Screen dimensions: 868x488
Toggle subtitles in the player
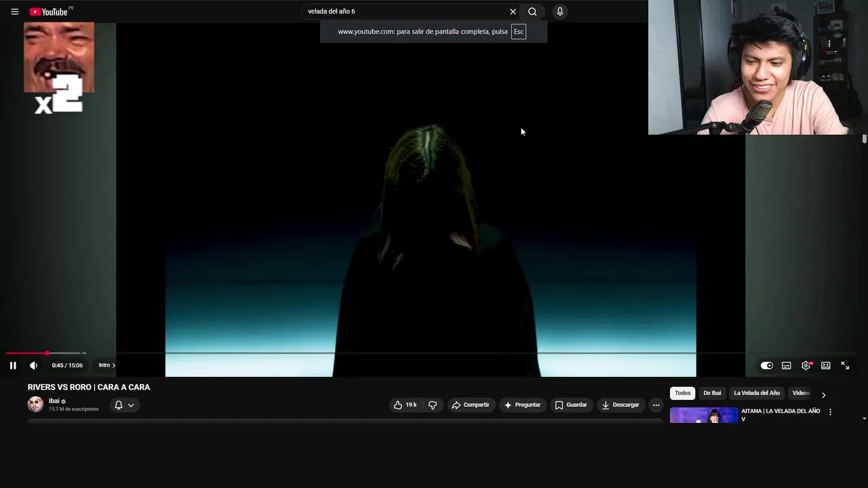pos(786,365)
